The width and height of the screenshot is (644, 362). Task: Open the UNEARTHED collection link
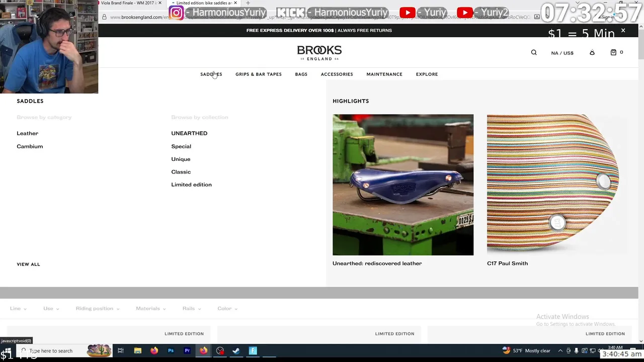189,133
